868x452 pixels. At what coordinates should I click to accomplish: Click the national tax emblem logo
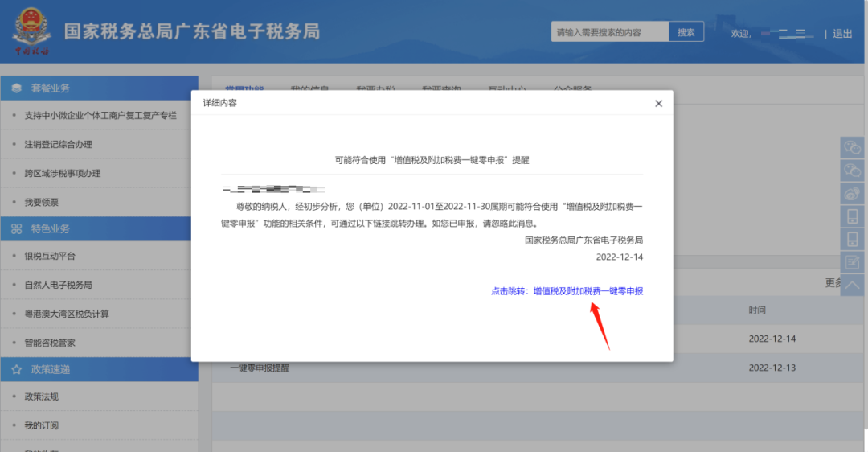pyautogui.click(x=31, y=31)
